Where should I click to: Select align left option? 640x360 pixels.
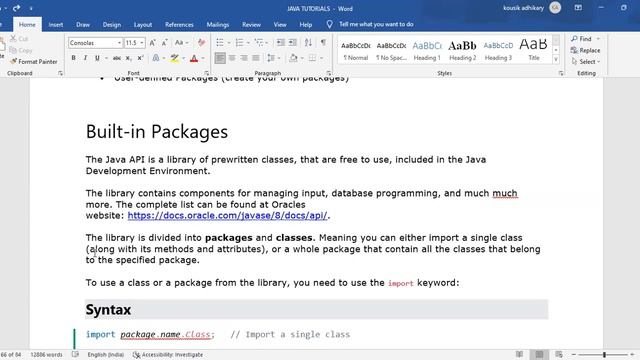point(220,58)
